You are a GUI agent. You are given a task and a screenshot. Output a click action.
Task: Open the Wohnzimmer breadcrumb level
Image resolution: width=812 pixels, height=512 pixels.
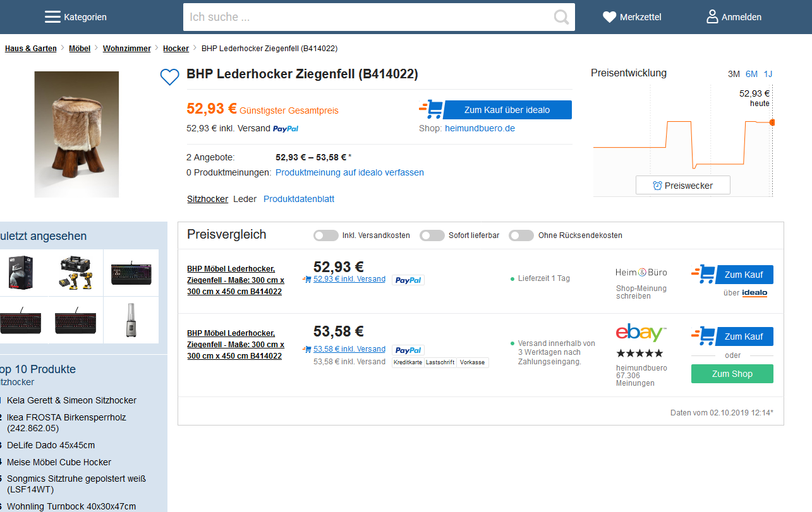coord(126,49)
